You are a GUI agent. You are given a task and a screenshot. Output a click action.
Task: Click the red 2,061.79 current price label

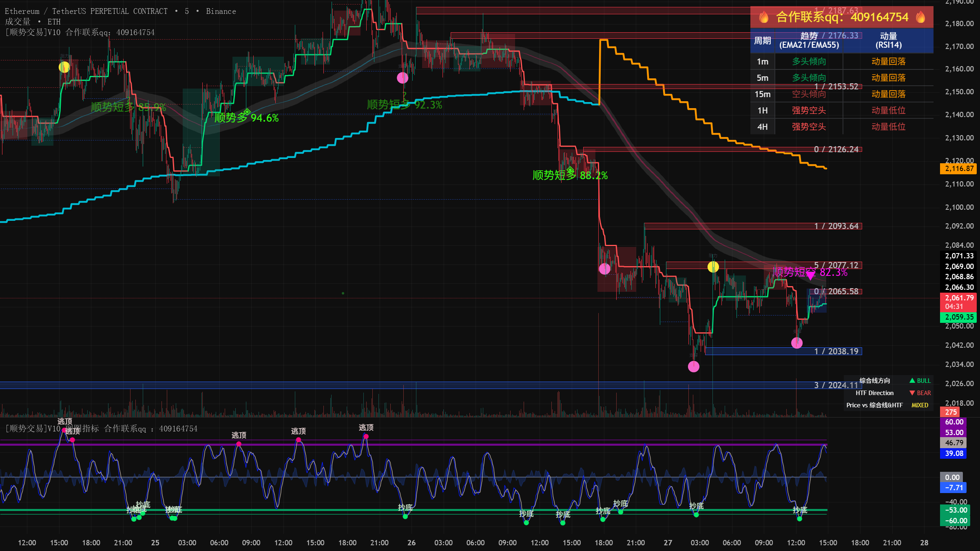(958, 302)
